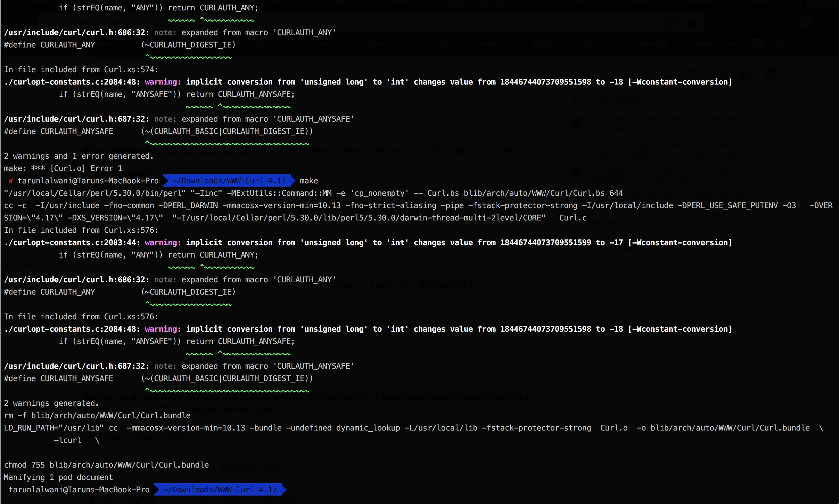839x504 pixels.
Task: Click the 'Curl.c' filename after the CORE path
Action: tap(573, 218)
